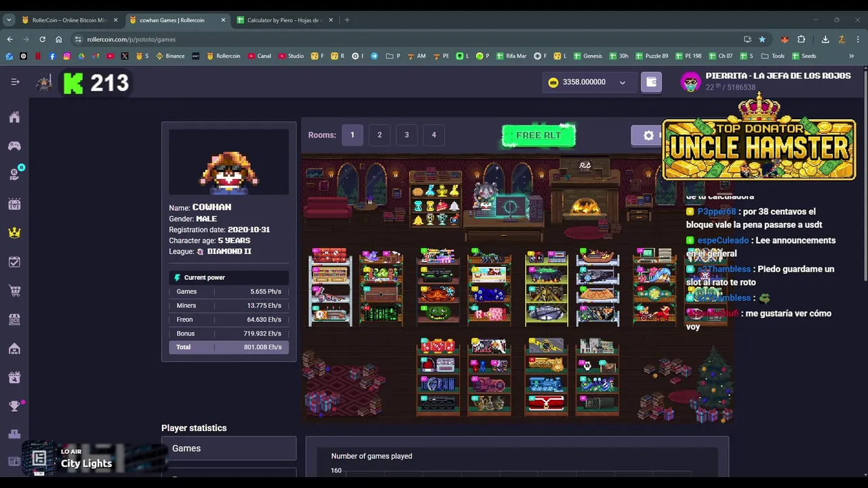This screenshot has height=488, width=868.
Task: Open the games controller icon in sidebar
Action: click(14, 146)
